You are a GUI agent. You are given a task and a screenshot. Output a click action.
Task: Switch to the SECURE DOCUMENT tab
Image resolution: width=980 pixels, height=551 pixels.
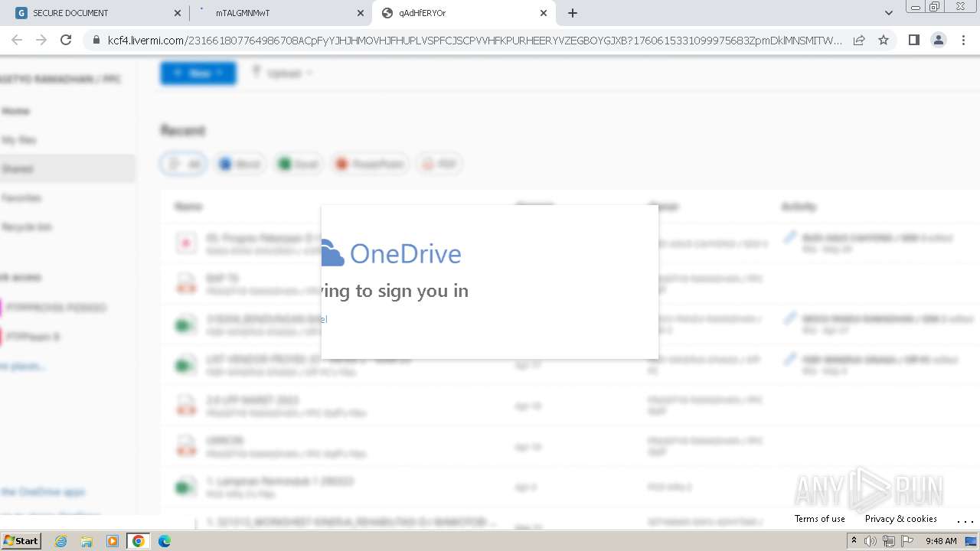point(98,13)
